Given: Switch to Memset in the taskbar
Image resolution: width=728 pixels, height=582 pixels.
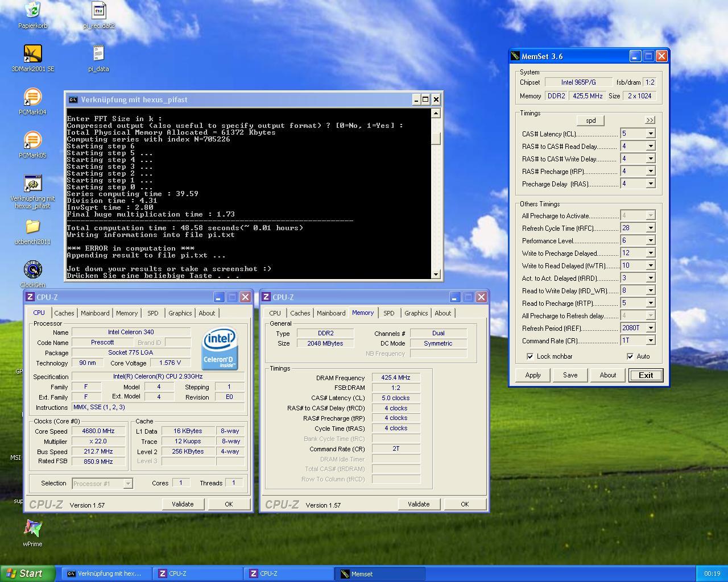Looking at the screenshot, I should point(381,574).
